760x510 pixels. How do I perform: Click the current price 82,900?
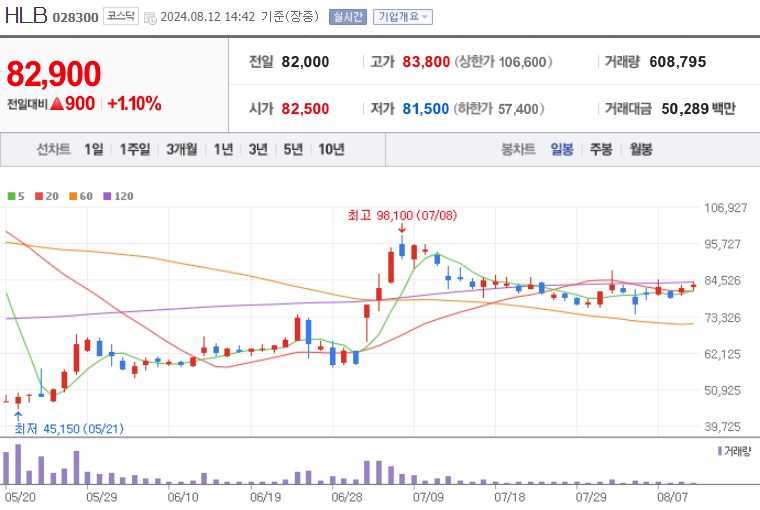(x=54, y=74)
